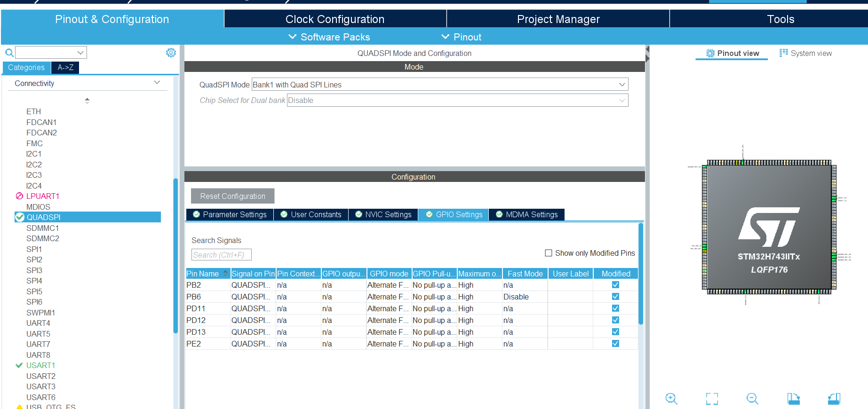Click the sort arrow on Pin Name column
This screenshot has height=409, width=868.
(x=225, y=273)
